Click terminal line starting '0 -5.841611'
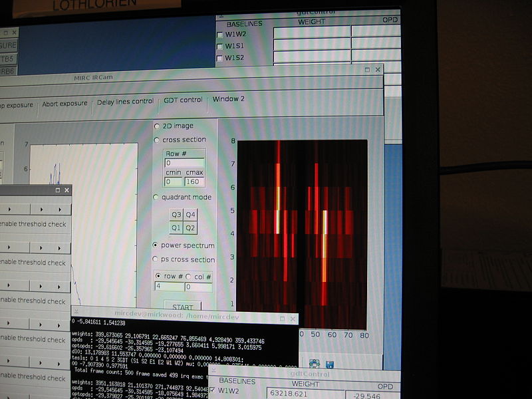 98,323
